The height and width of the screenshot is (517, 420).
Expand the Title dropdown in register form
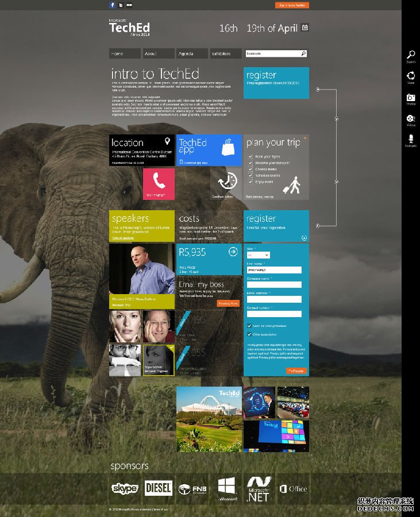(x=259, y=255)
